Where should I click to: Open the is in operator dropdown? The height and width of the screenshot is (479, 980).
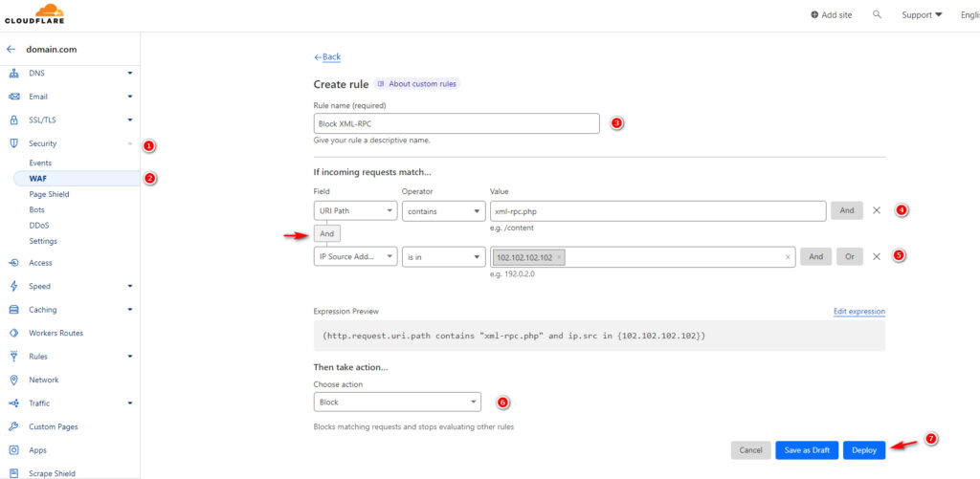point(444,256)
